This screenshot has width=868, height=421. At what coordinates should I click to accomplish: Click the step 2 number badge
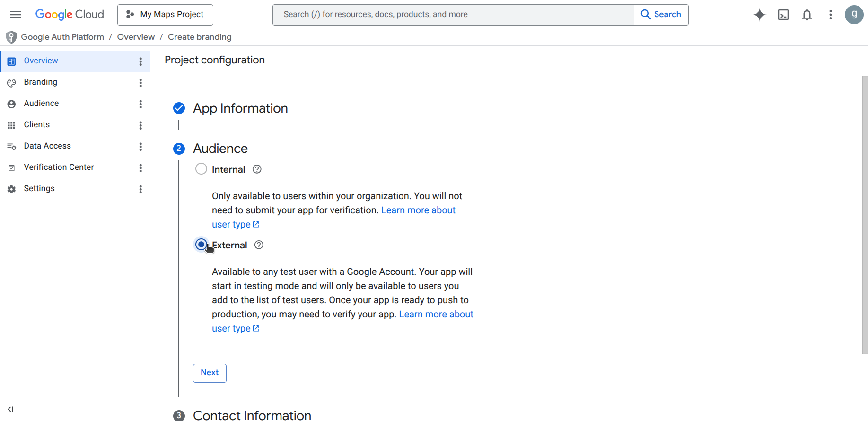(x=179, y=149)
